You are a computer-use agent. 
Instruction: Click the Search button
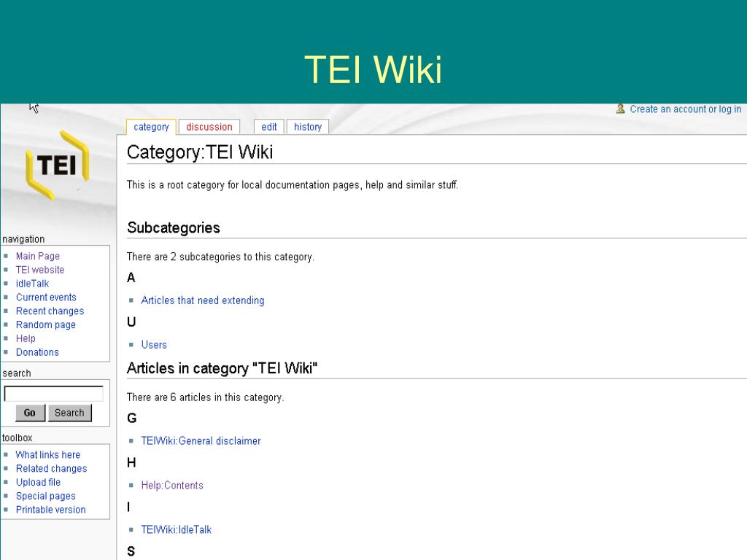click(x=69, y=413)
